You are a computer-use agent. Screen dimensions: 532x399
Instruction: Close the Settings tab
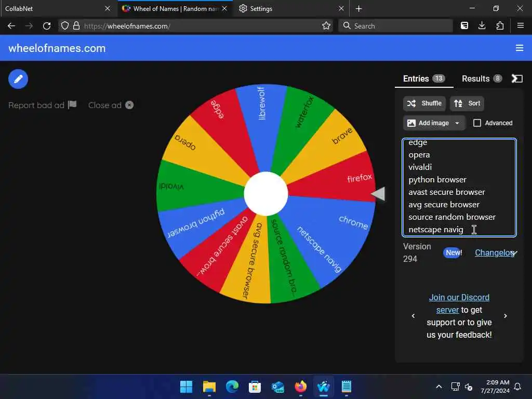[x=341, y=8]
